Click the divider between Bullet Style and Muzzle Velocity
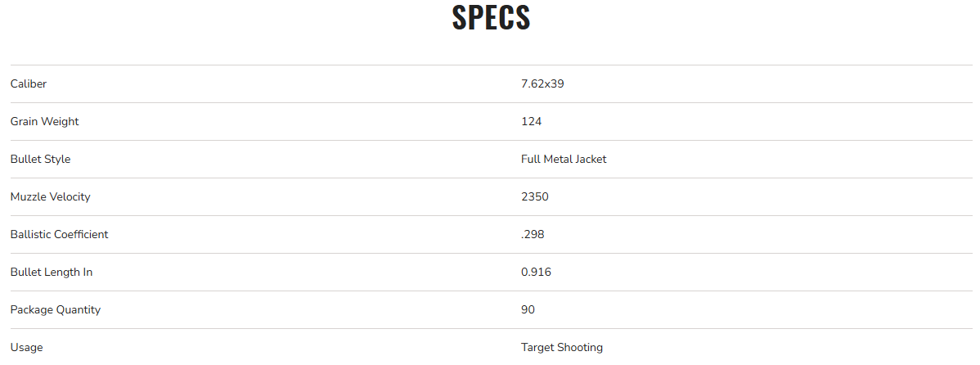Viewport: 980px width, 365px height. click(491, 178)
